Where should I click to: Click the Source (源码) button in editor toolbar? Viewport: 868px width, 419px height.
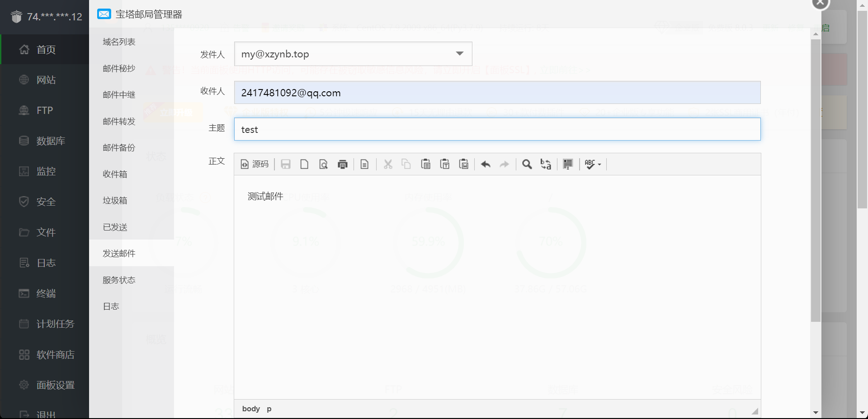(x=255, y=164)
